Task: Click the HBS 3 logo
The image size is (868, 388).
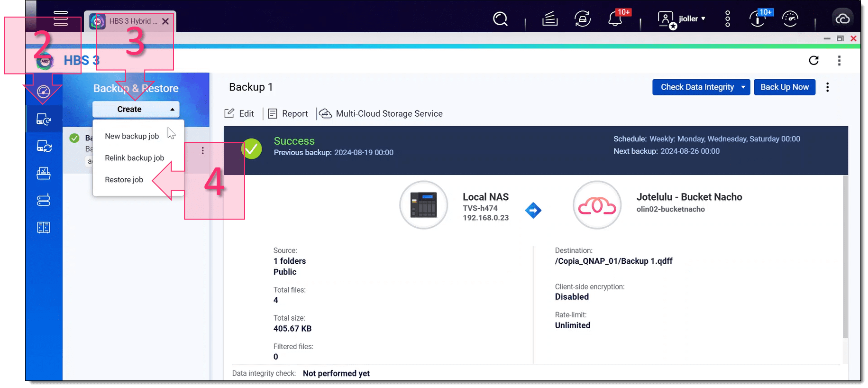Action: 45,61
